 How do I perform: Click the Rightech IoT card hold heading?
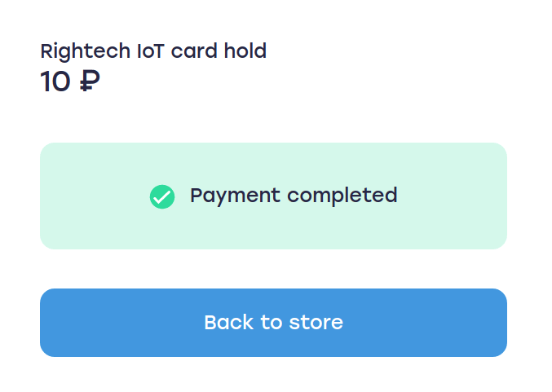point(153,51)
